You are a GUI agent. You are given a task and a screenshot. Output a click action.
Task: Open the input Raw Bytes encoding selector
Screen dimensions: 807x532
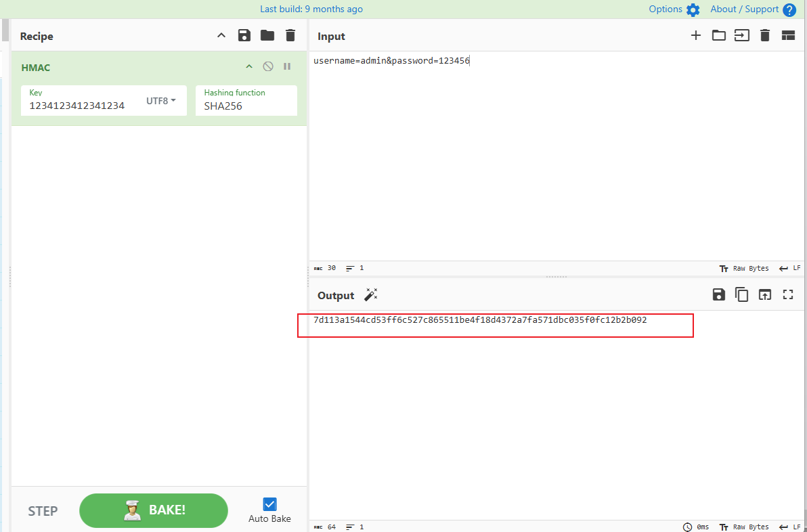coord(743,268)
